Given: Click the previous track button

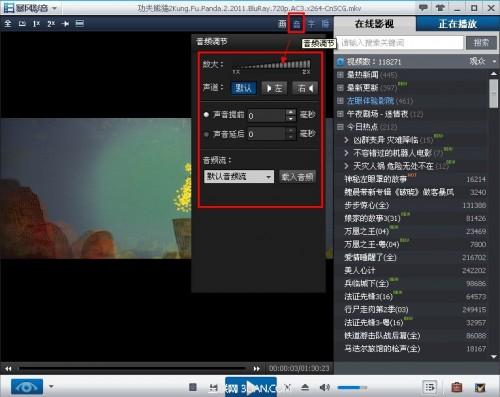Looking at the screenshot, I should click(x=213, y=387).
